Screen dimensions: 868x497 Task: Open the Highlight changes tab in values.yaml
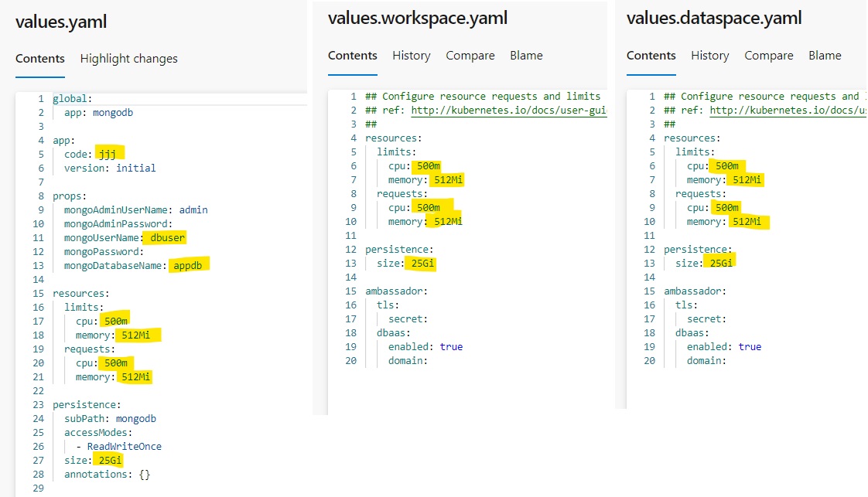pyautogui.click(x=128, y=59)
